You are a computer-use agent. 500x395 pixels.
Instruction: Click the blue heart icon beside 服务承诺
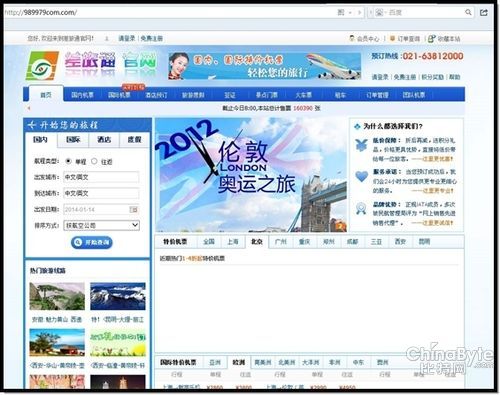tap(361, 176)
